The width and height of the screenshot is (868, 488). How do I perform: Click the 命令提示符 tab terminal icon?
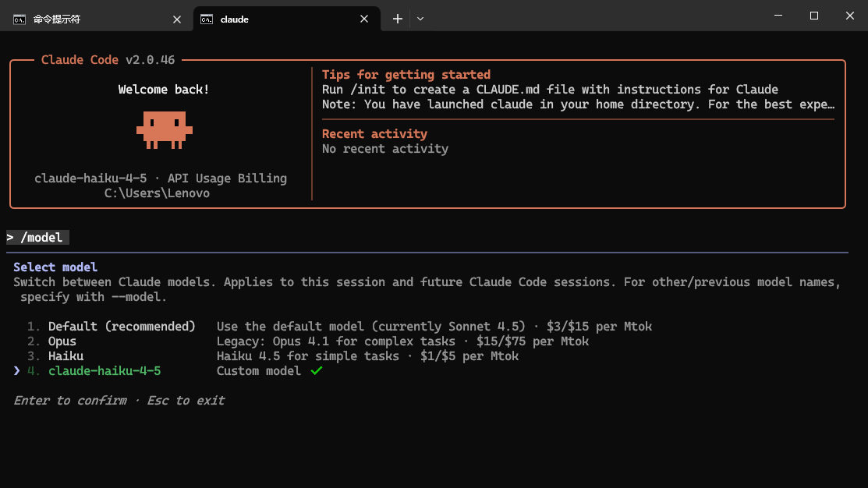coord(19,19)
